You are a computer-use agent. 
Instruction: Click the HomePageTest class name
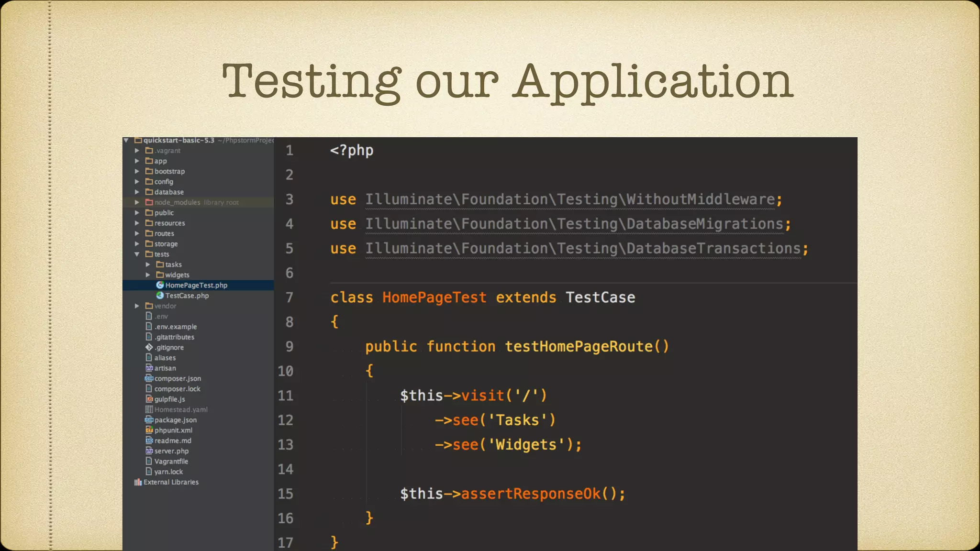[x=434, y=298]
